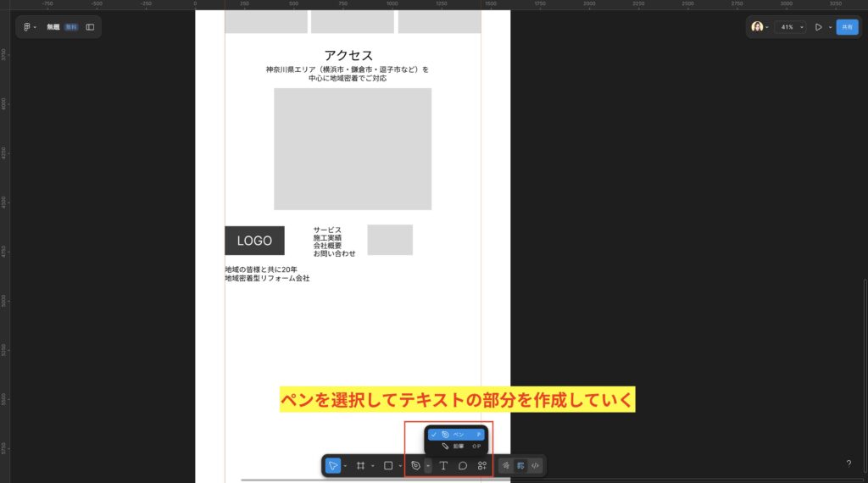Select the Comment tool
The width and height of the screenshot is (868, 483).
463,465
